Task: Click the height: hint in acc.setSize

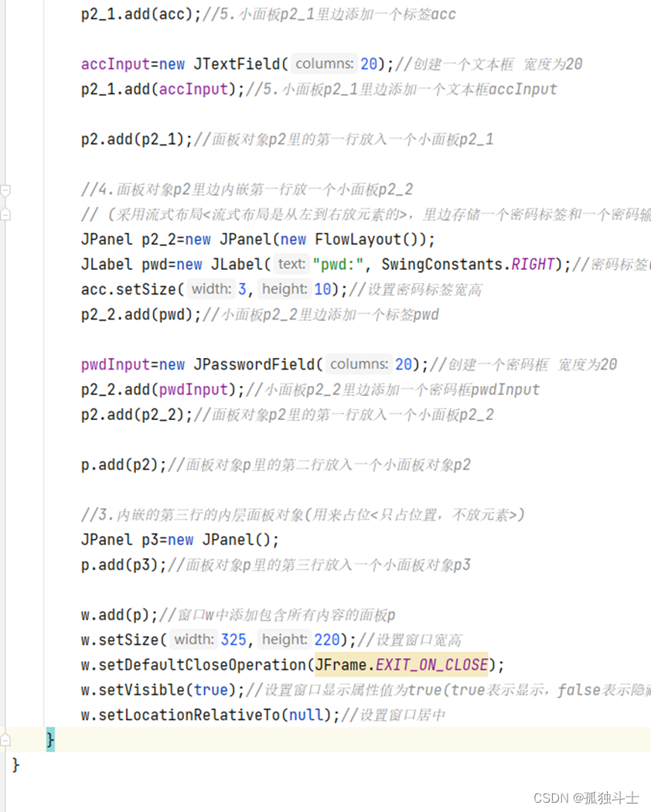Action: coord(285,289)
